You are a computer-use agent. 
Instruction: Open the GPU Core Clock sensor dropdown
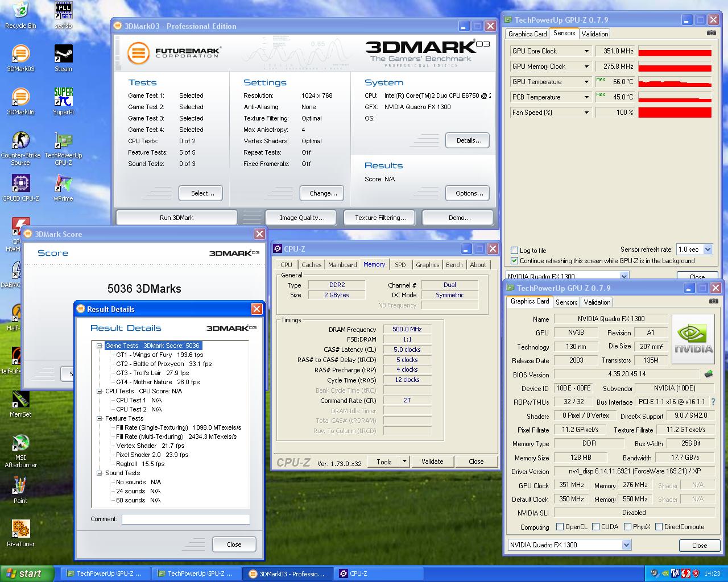[x=586, y=51]
